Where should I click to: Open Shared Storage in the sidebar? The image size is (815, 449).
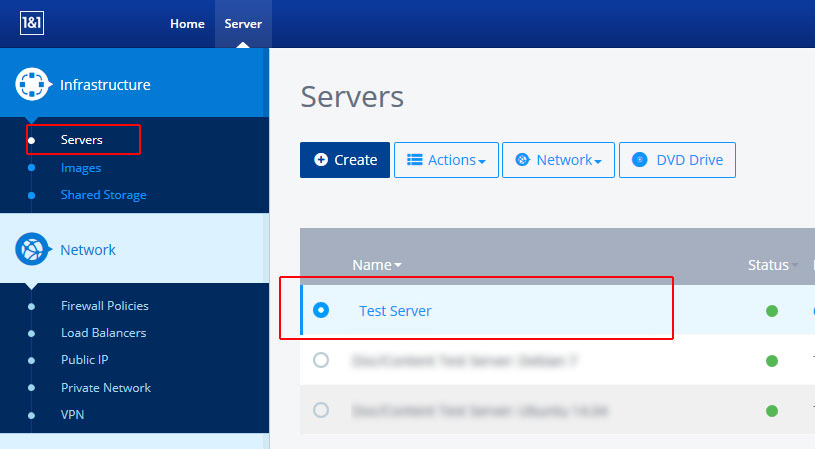coord(103,195)
